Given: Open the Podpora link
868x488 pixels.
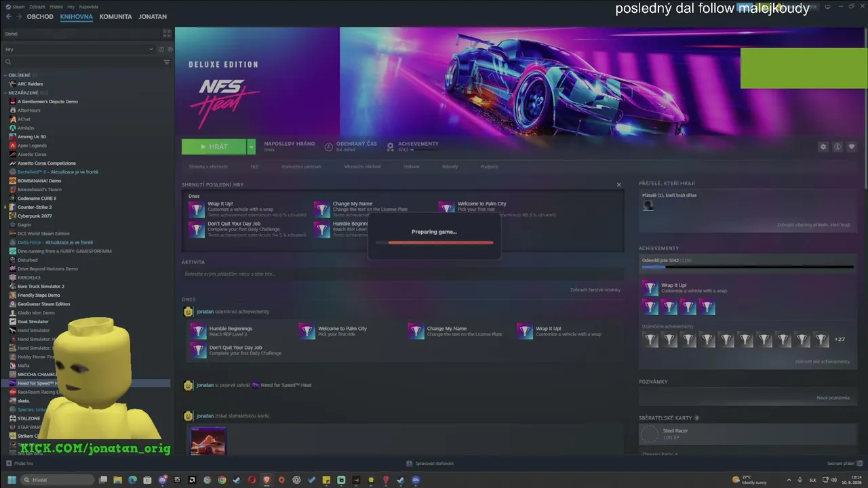Looking at the screenshot, I should click(489, 166).
